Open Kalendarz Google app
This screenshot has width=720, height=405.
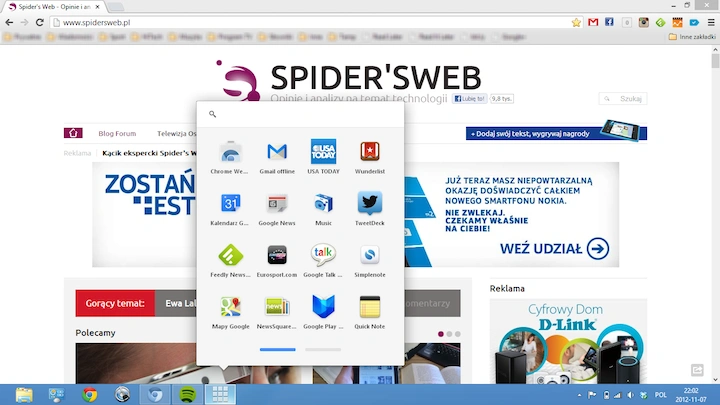coord(230,209)
